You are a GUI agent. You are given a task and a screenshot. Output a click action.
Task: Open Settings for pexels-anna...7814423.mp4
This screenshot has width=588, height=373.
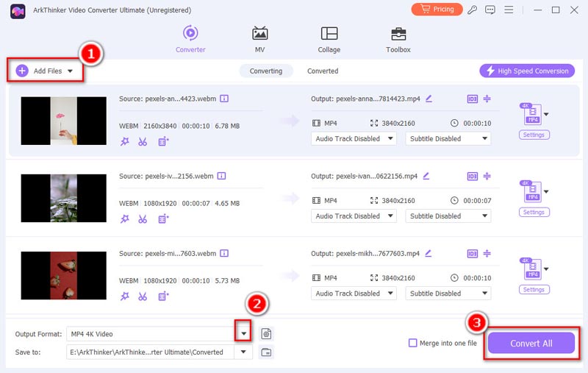click(534, 135)
